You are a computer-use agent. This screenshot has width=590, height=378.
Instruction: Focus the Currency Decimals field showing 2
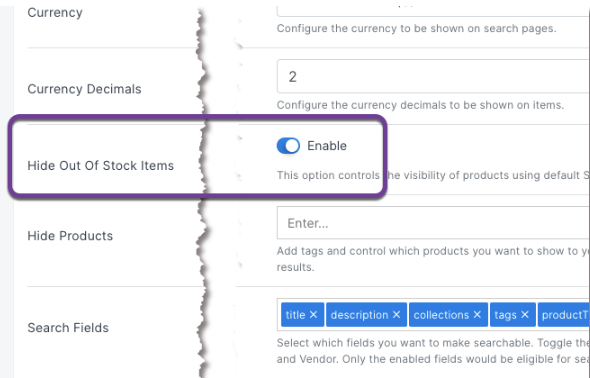click(433, 76)
